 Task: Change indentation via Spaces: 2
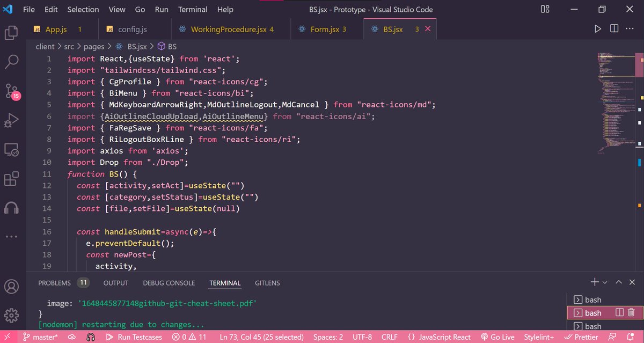[x=328, y=337]
